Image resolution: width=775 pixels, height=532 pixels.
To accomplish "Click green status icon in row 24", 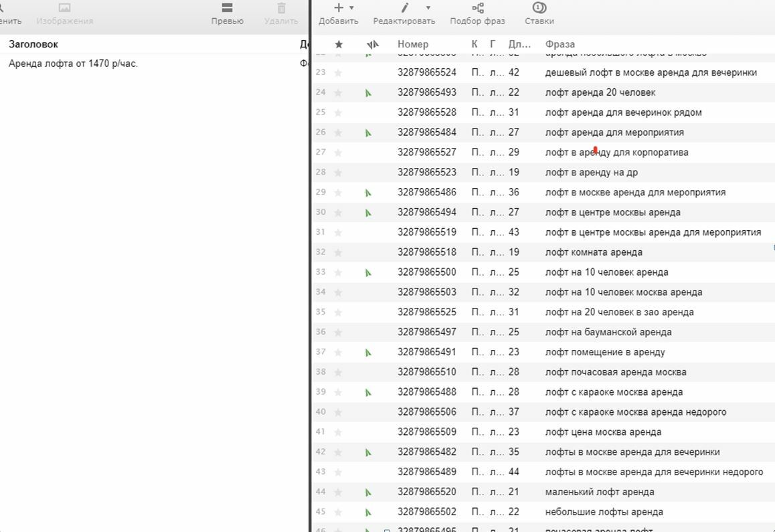I will [368, 93].
